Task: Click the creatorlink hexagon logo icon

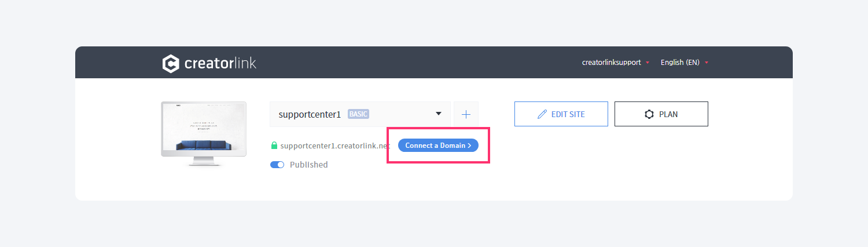Action: (x=171, y=63)
